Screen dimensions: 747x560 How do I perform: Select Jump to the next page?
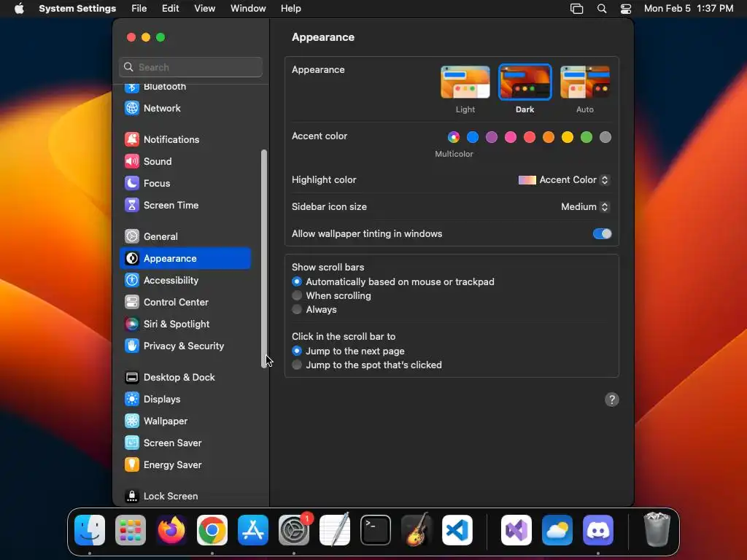click(x=297, y=351)
